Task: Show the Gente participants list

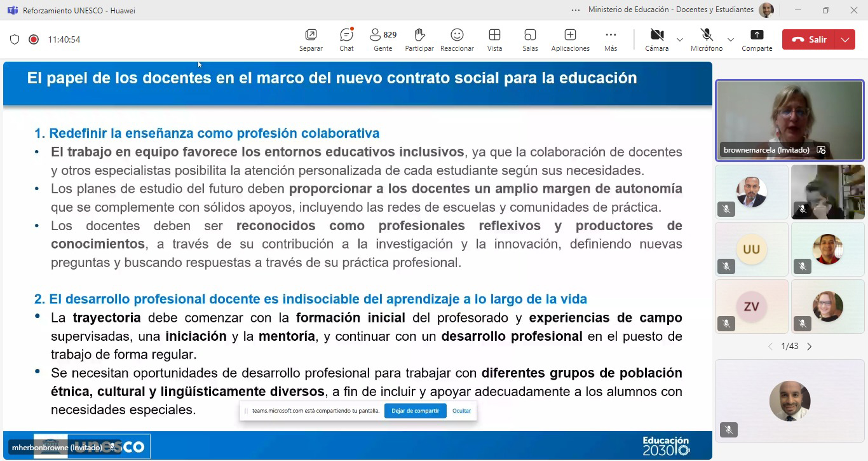Action: pos(383,39)
